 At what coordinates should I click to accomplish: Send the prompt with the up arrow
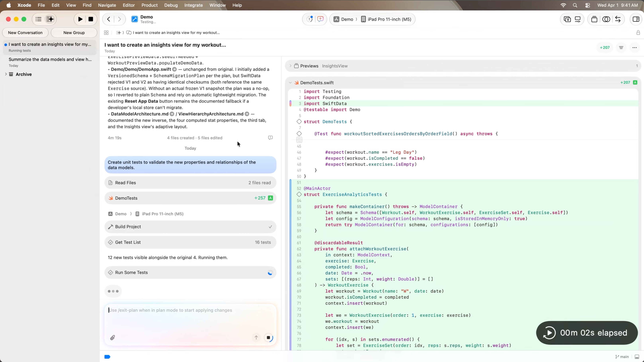[x=256, y=338]
